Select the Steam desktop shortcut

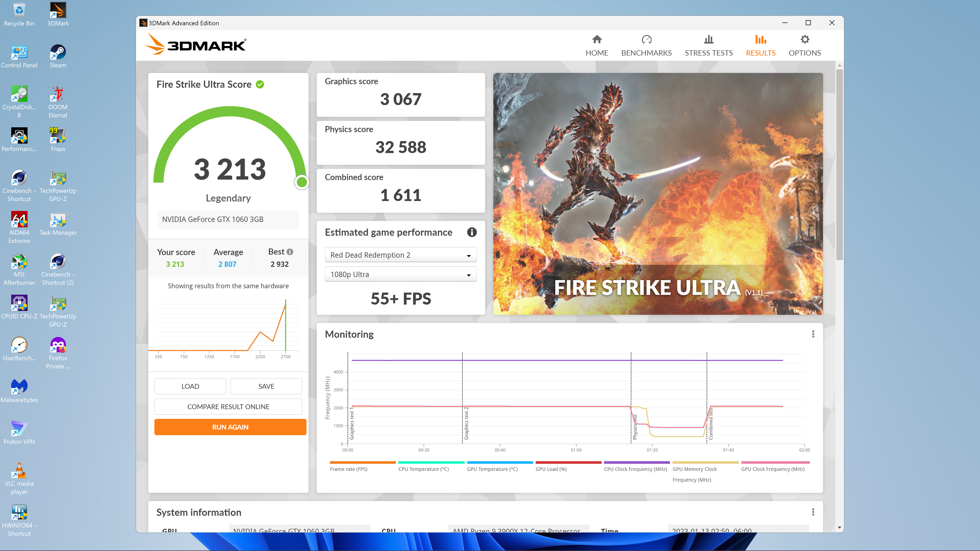coord(58,56)
